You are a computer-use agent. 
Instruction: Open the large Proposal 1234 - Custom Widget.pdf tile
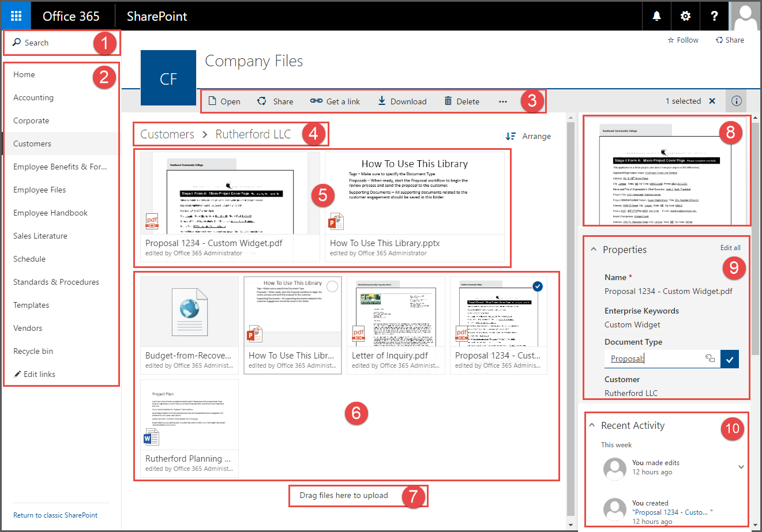tap(230, 206)
